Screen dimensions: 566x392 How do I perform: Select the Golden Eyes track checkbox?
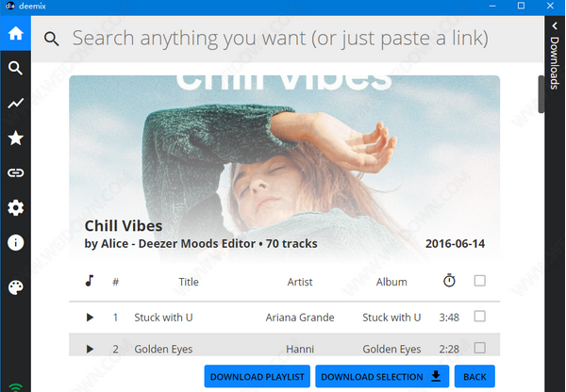[479, 349]
